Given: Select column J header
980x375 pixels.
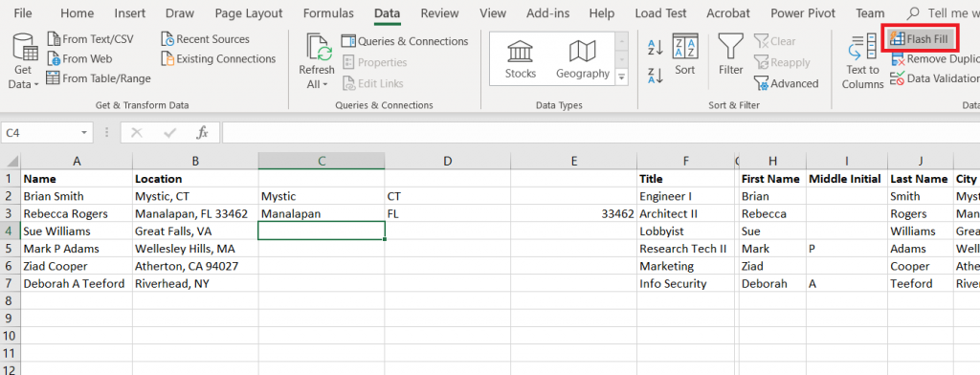Looking at the screenshot, I should coord(921,162).
